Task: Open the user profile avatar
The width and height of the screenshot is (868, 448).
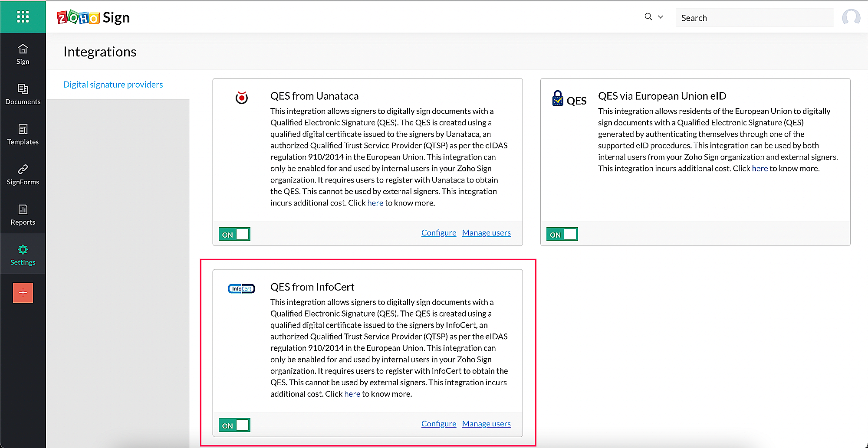Action: coord(851,17)
